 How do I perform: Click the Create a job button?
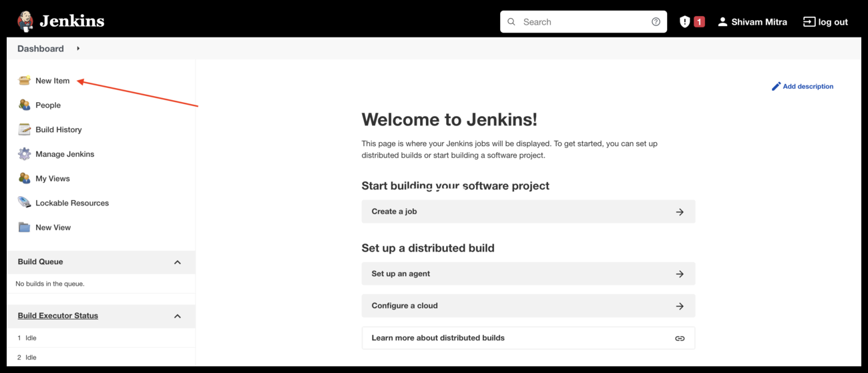[x=528, y=212]
